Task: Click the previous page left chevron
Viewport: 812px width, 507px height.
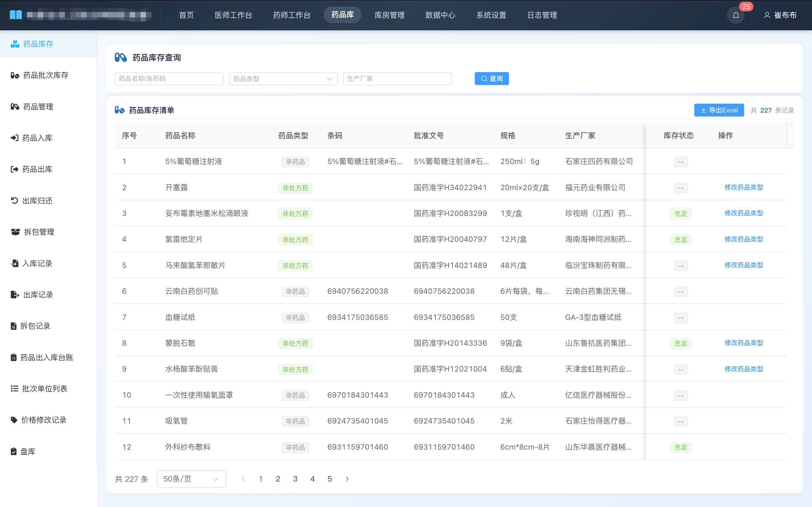Action: pos(244,479)
